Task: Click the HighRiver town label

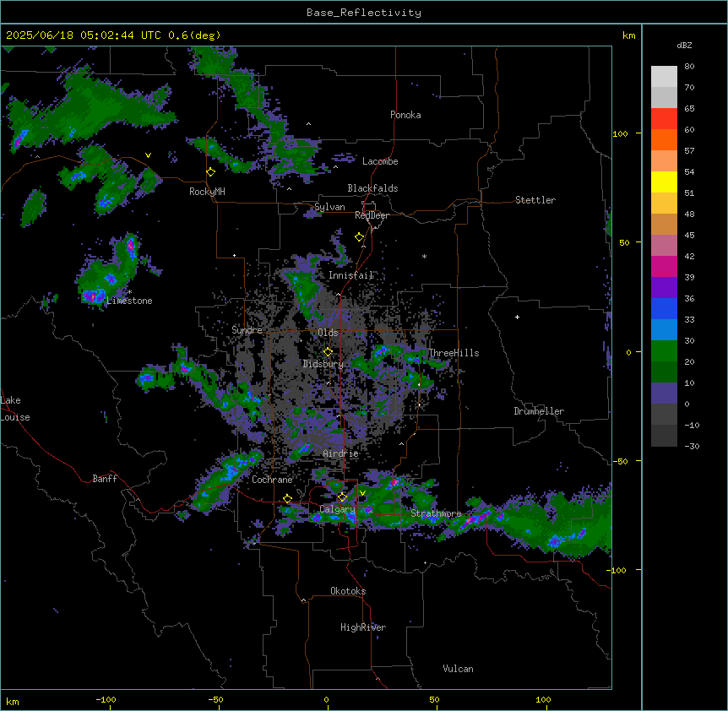Action: (363, 627)
